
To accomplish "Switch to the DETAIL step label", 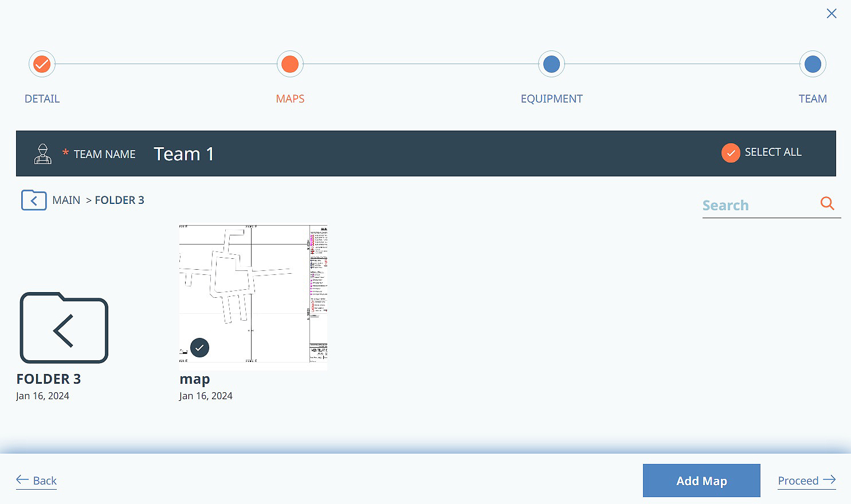I will click(42, 99).
